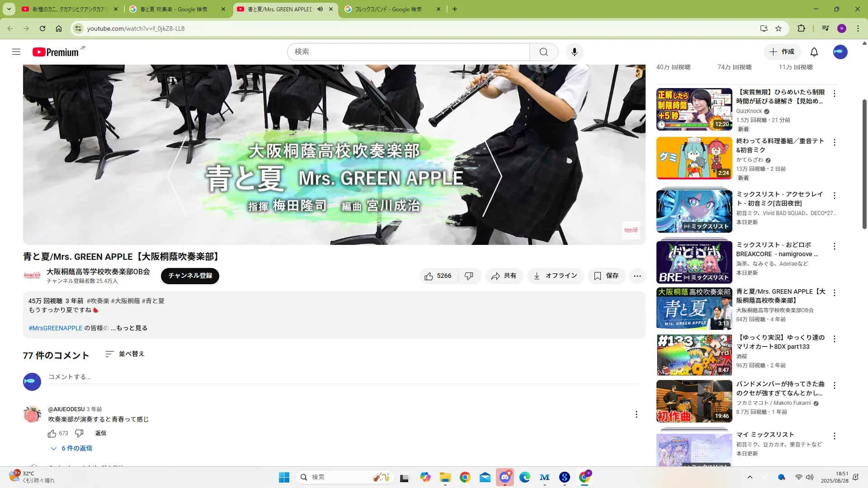
Task: Save video using the bookmark button
Action: pyautogui.click(x=606, y=276)
